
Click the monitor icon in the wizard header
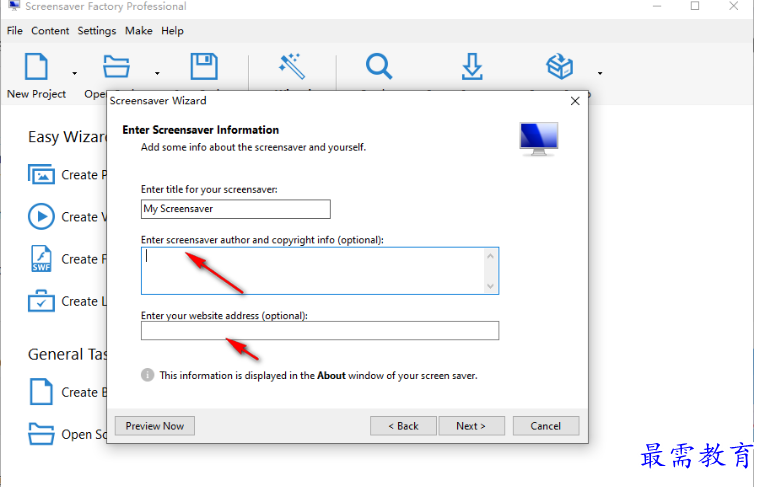[538, 139]
